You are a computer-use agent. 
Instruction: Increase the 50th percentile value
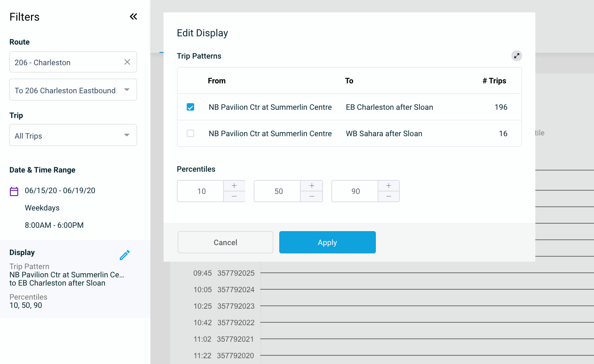(x=311, y=186)
